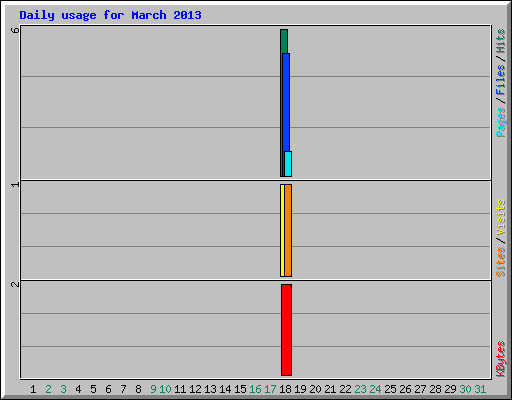The width and height of the screenshot is (512, 400).
Task: Click day 17 on the x-axis
Action: [x=270, y=389]
